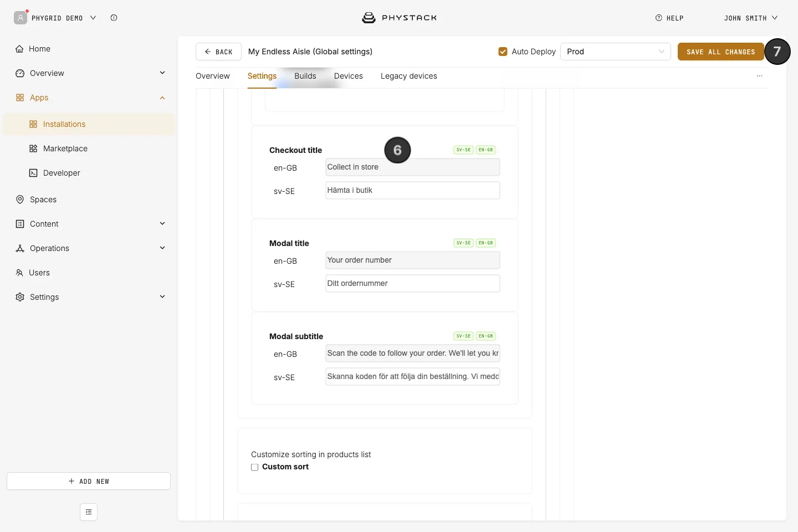Viewport: 798px width, 532px height.
Task: Click the Home house icon
Action: (19, 49)
